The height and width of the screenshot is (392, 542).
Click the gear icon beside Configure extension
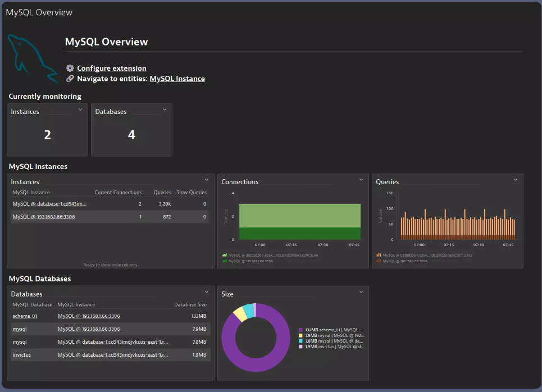coord(70,68)
